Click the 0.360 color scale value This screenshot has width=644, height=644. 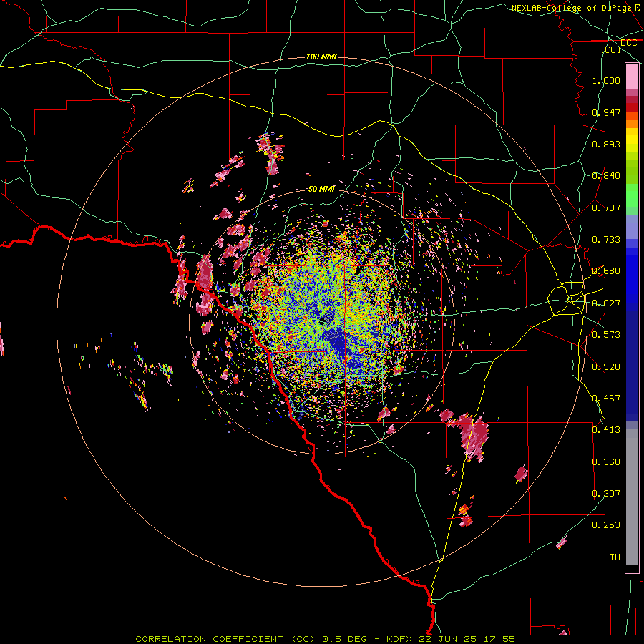click(x=606, y=462)
